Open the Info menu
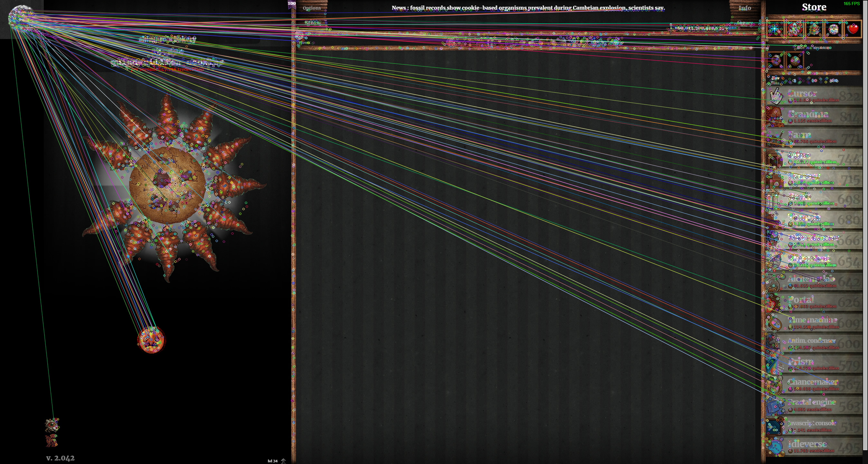The width and height of the screenshot is (868, 464). point(745,8)
